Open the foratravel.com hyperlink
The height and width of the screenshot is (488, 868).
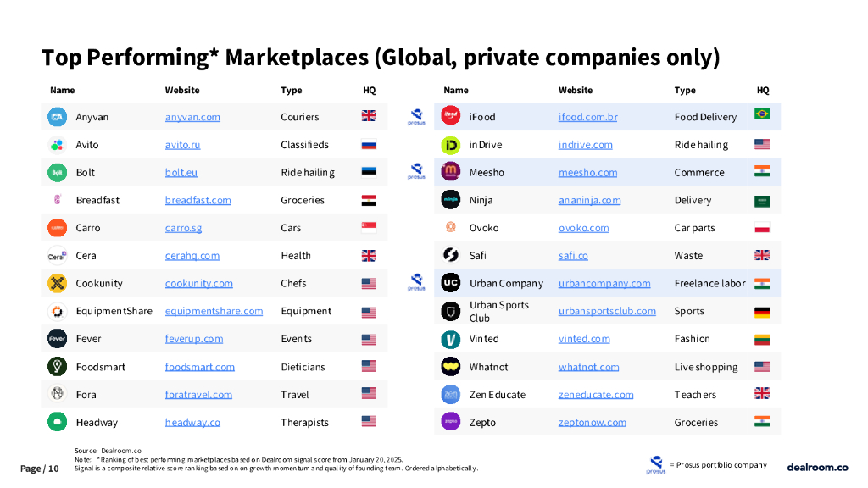point(198,394)
